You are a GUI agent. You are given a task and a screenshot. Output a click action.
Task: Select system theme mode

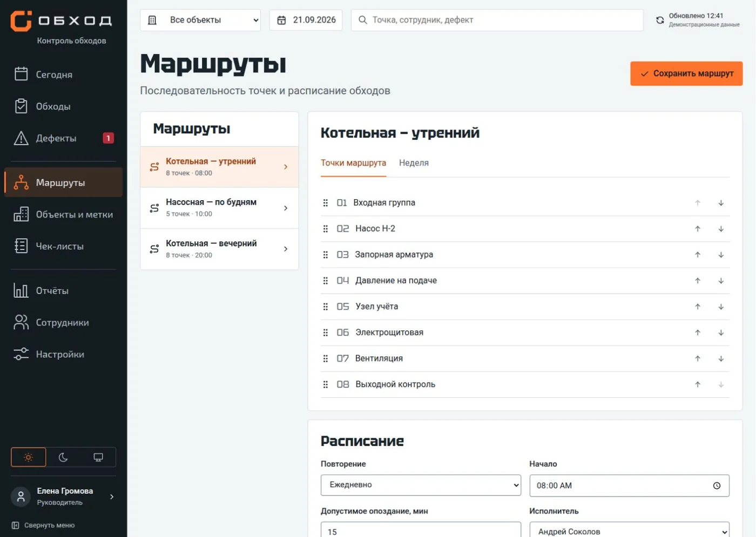(98, 457)
